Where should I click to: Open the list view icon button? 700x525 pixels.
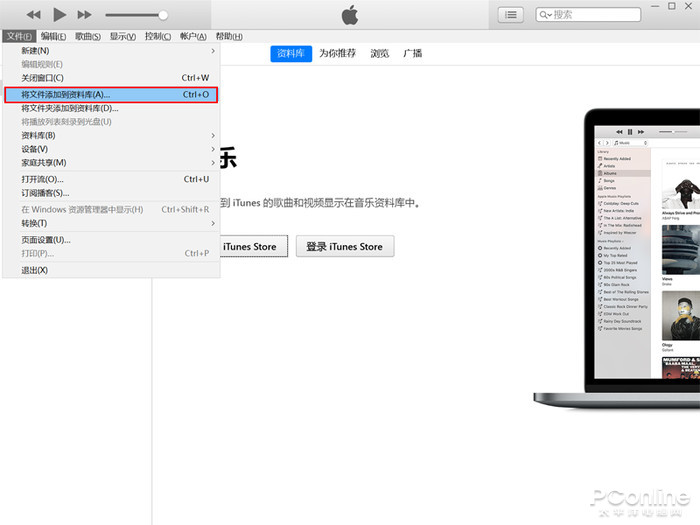[x=511, y=15]
